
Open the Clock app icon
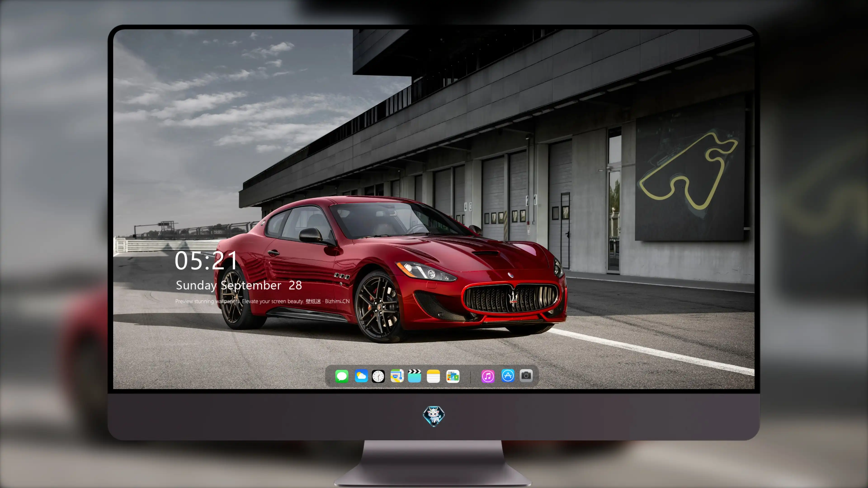pyautogui.click(x=378, y=376)
